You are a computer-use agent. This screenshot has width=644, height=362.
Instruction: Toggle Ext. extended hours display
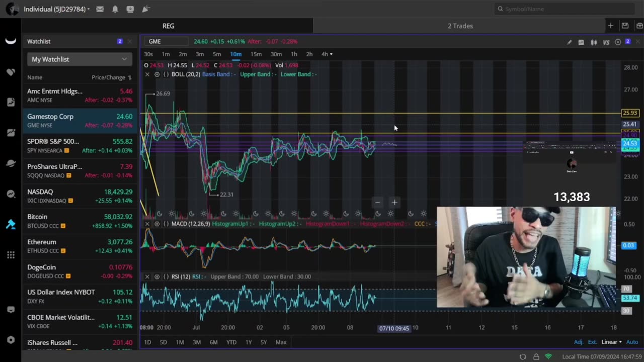[592, 342]
